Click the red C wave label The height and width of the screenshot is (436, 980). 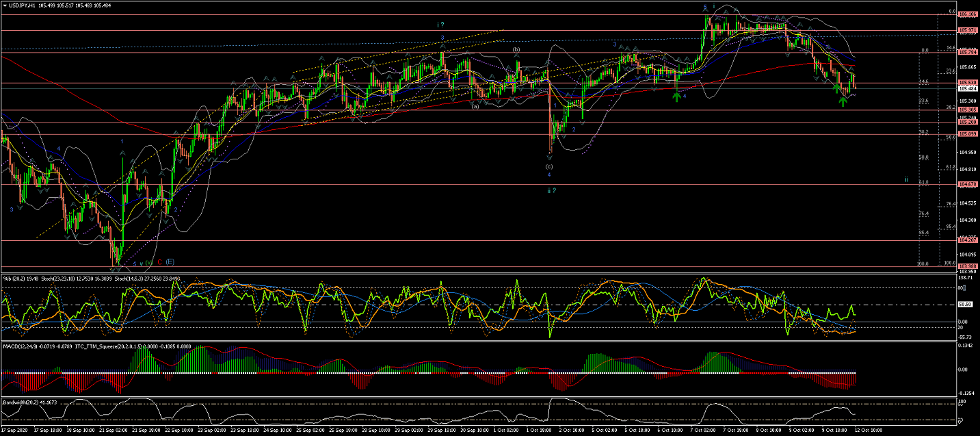click(x=159, y=261)
